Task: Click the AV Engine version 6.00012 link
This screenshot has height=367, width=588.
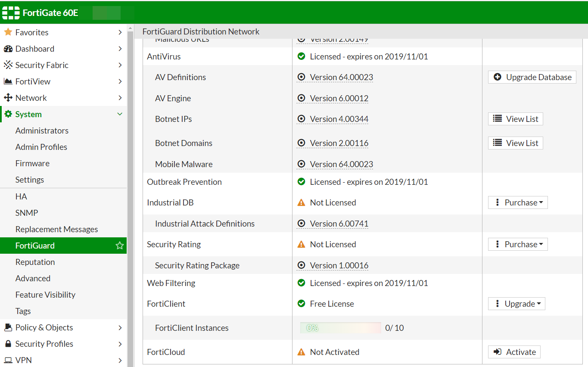Action: click(x=339, y=98)
